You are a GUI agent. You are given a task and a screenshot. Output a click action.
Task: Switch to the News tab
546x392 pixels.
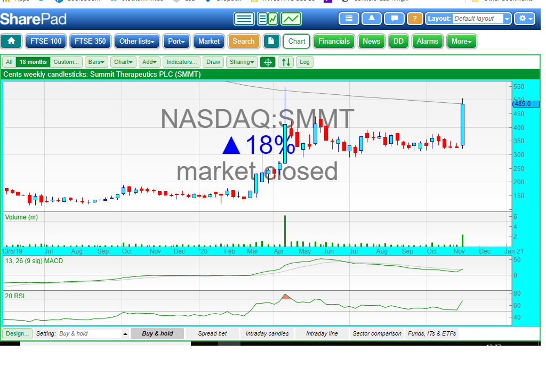click(x=372, y=41)
